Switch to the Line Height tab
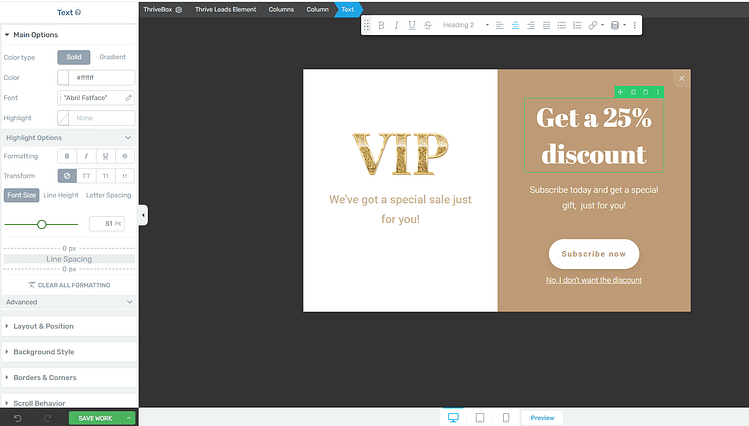This screenshot has width=749, height=426. pyautogui.click(x=61, y=195)
